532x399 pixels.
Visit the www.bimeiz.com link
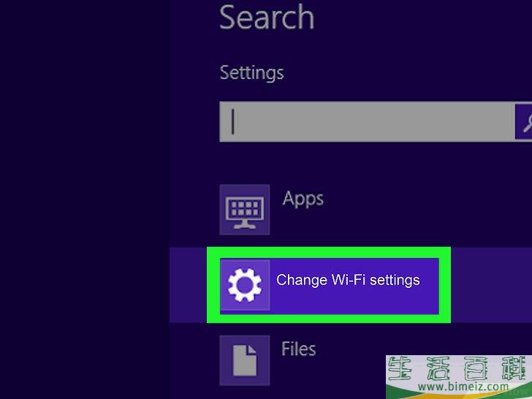pyautogui.click(x=458, y=387)
